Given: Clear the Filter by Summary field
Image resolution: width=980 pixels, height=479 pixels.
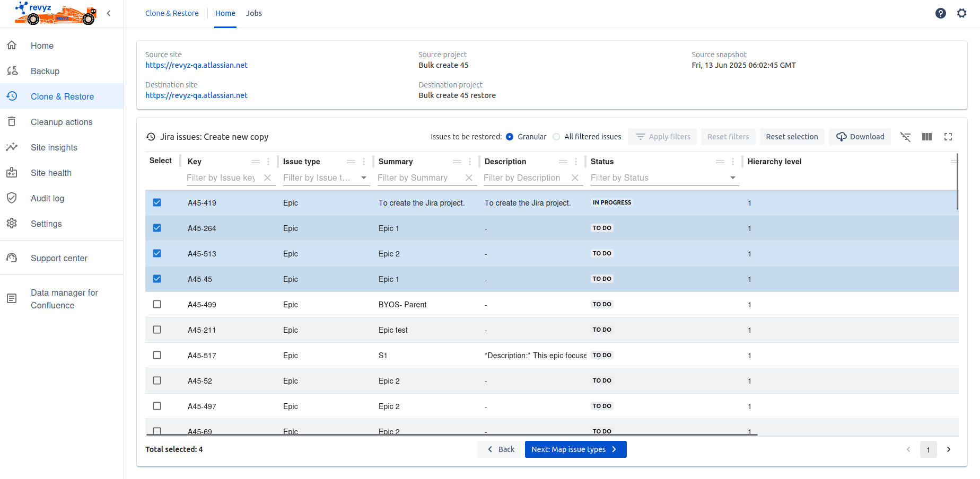Looking at the screenshot, I should tap(469, 178).
